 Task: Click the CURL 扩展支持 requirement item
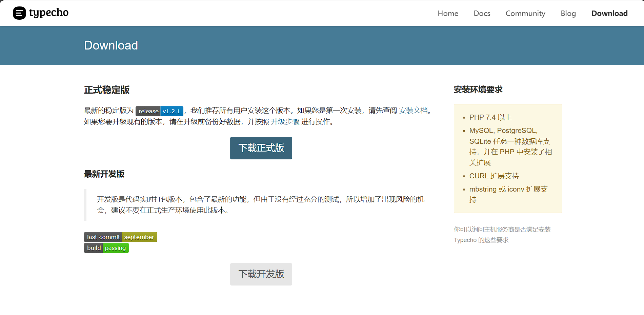point(494,176)
